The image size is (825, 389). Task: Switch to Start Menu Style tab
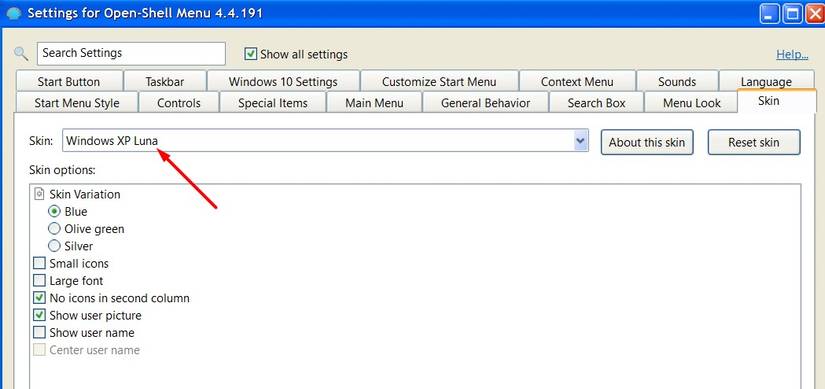tap(77, 103)
